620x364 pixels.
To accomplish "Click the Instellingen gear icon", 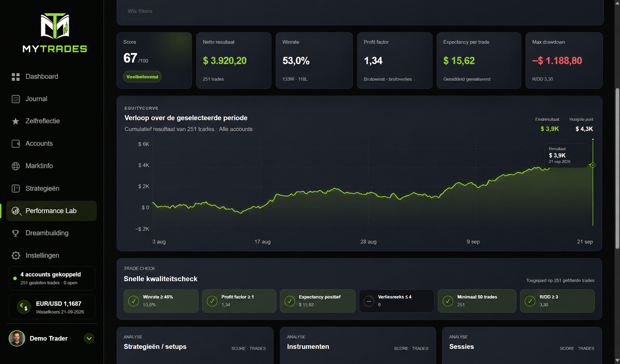I will (x=16, y=255).
